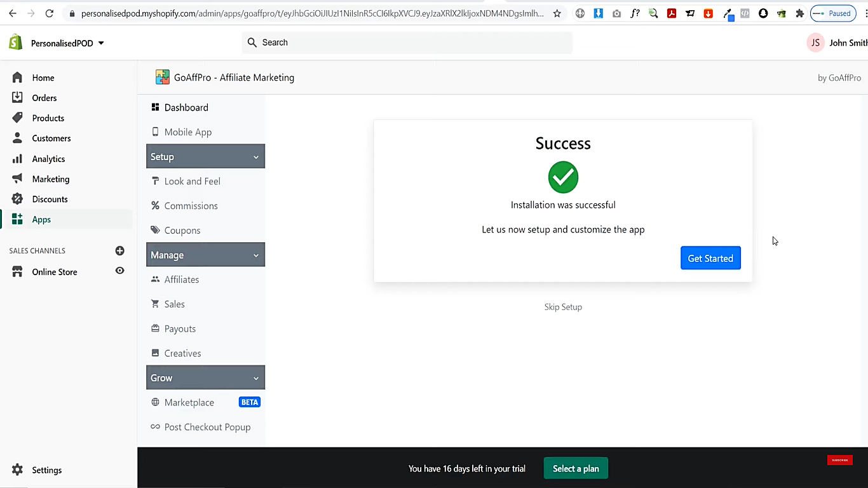Click the f? font finder extension
Screen dimensions: 868x488
[x=635, y=13]
